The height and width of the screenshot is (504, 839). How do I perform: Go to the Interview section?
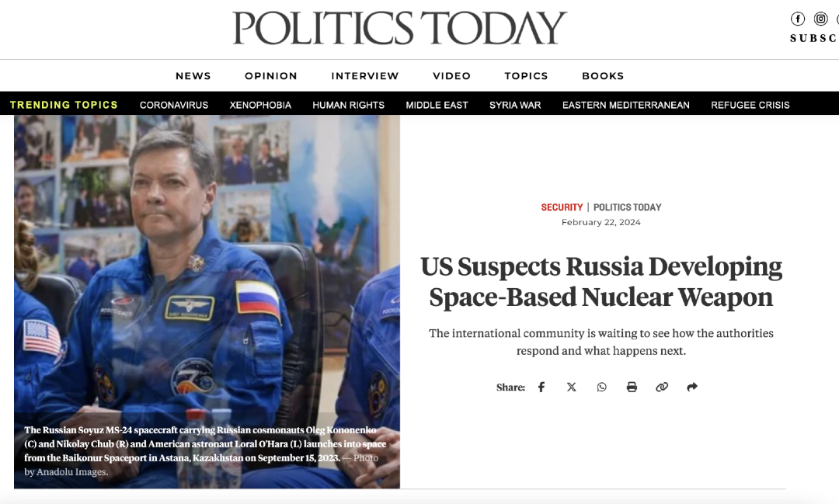coord(365,76)
